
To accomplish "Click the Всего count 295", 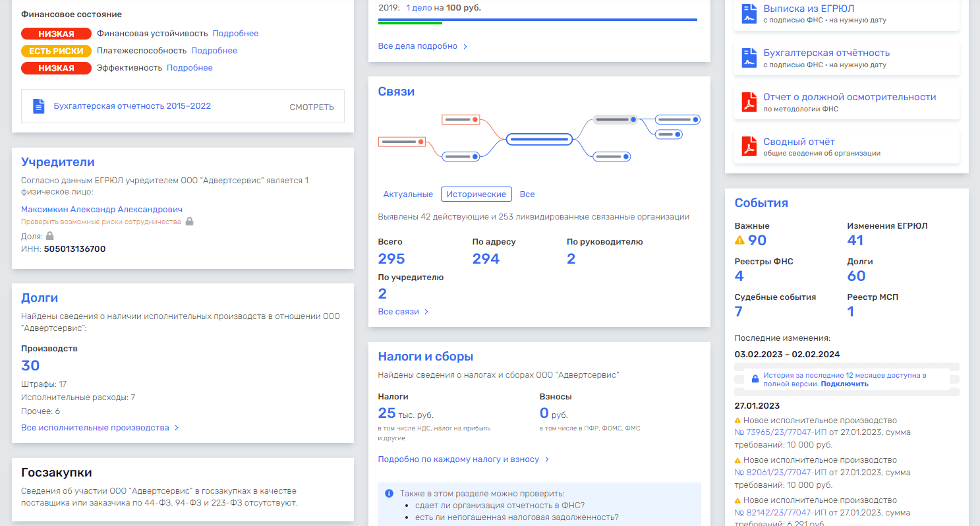I will pos(391,259).
